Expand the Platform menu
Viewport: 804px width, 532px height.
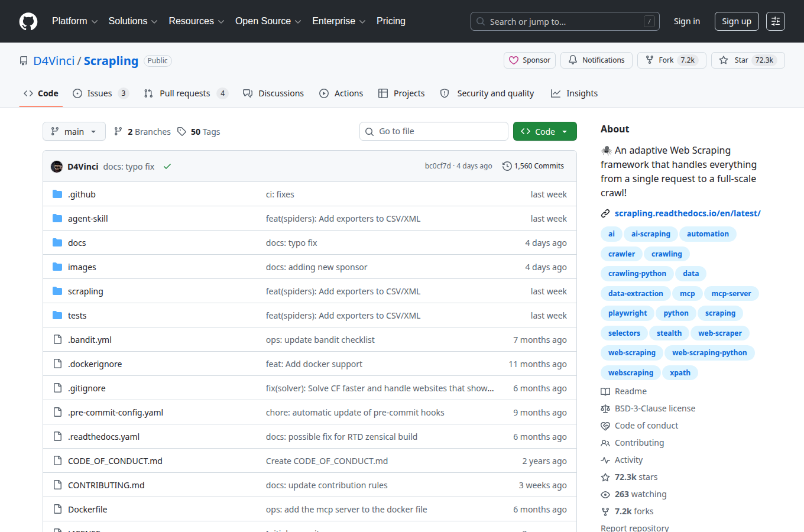click(x=74, y=21)
